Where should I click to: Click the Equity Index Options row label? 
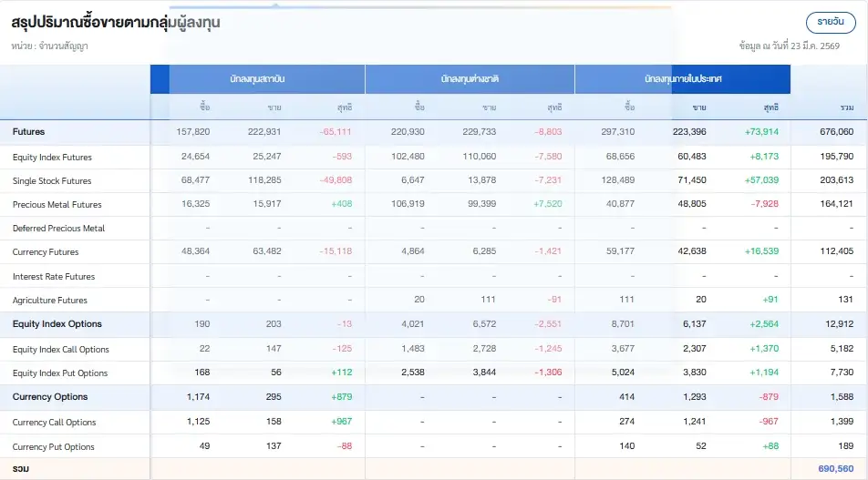(x=57, y=324)
